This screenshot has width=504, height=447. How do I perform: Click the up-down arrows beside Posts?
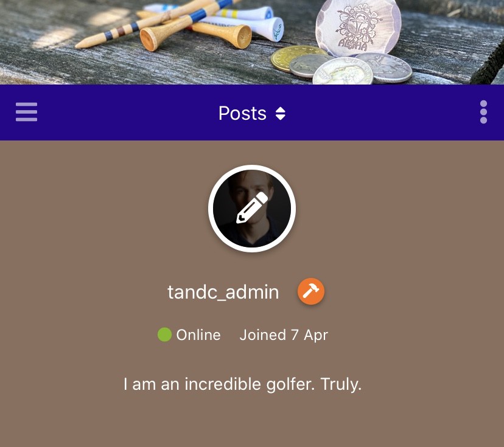tap(280, 113)
